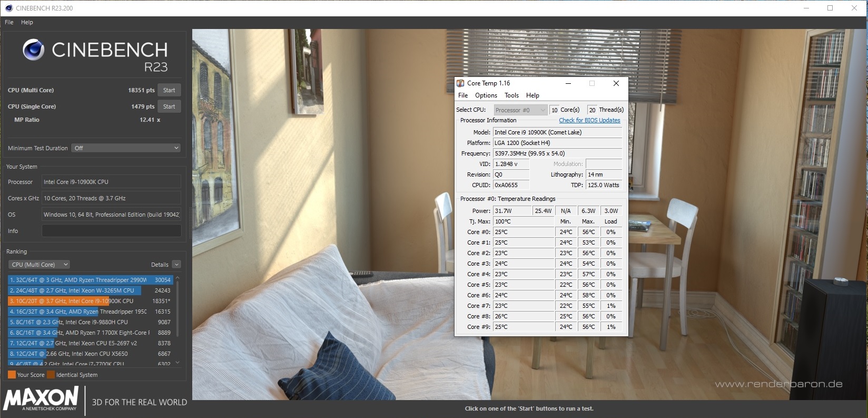Open the Minimum Test Duration dropdown

click(126, 148)
